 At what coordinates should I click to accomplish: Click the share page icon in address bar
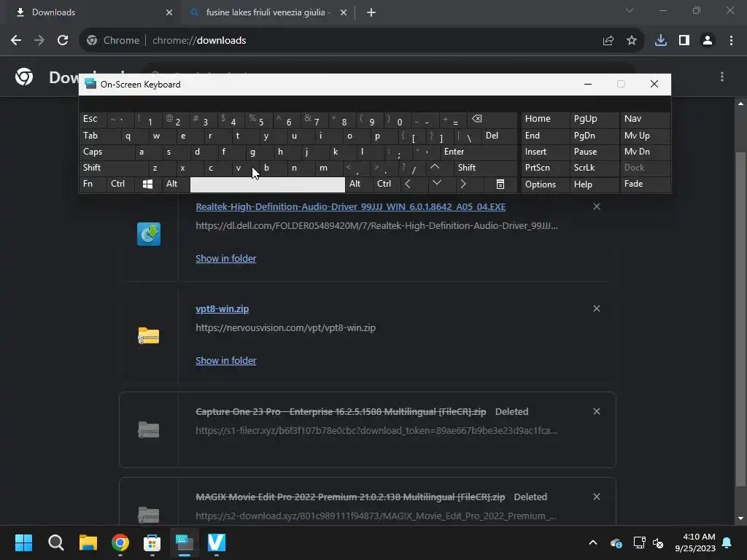608,41
